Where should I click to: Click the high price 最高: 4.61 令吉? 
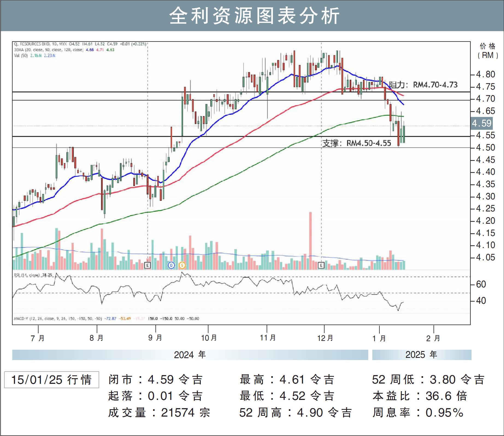tap(287, 380)
